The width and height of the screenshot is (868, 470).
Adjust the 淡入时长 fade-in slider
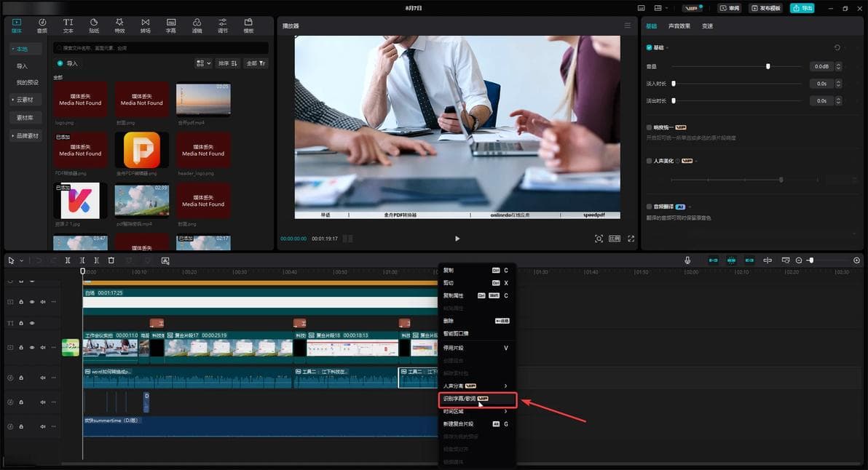click(674, 84)
